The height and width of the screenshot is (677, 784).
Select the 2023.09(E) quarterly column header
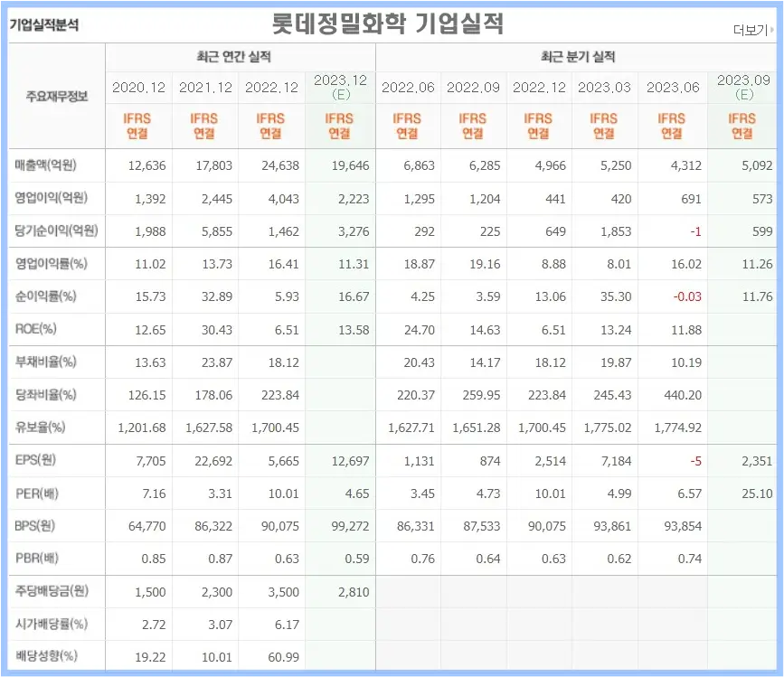[741, 88]
